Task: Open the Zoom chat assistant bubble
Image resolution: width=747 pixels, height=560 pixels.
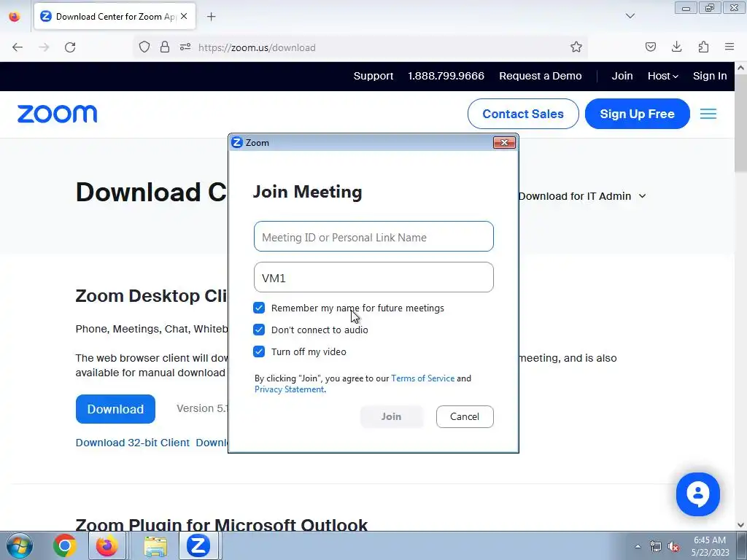Action: click(x=697, y=494)
